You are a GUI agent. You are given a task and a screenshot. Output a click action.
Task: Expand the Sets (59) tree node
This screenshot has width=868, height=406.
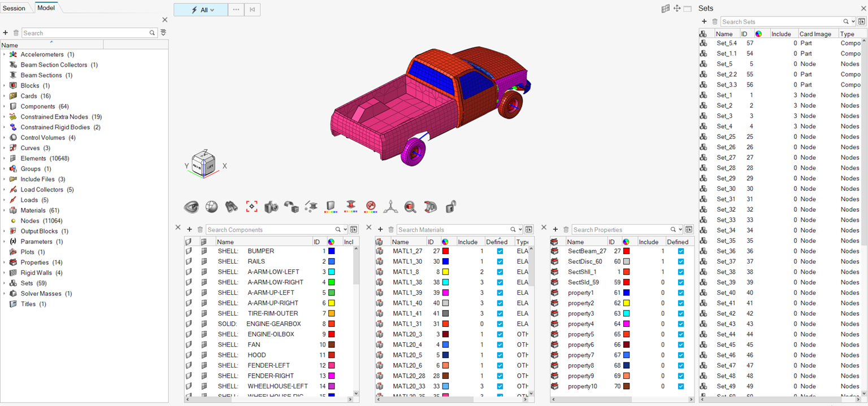point(4,283)
